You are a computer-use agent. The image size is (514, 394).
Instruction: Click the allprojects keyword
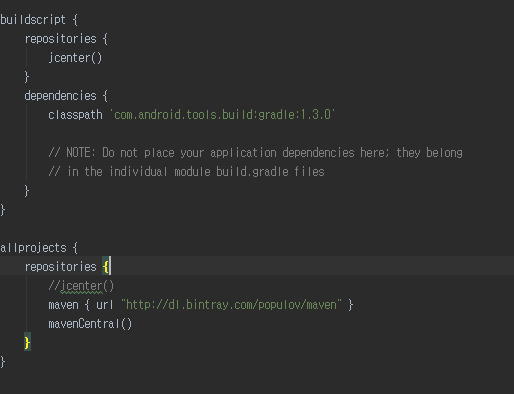pyautogui.click(x=33, y=248)
